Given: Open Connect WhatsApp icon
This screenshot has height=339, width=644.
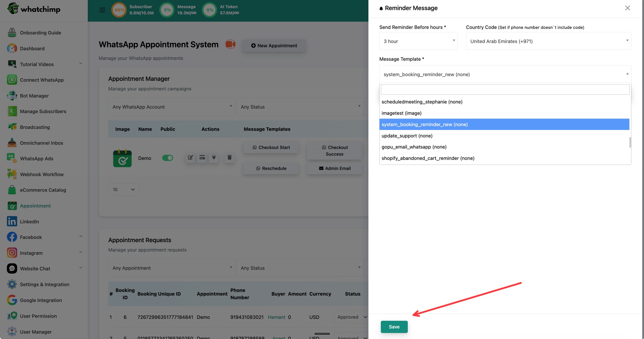Looking at the screenshot, I should click(12, 80).
